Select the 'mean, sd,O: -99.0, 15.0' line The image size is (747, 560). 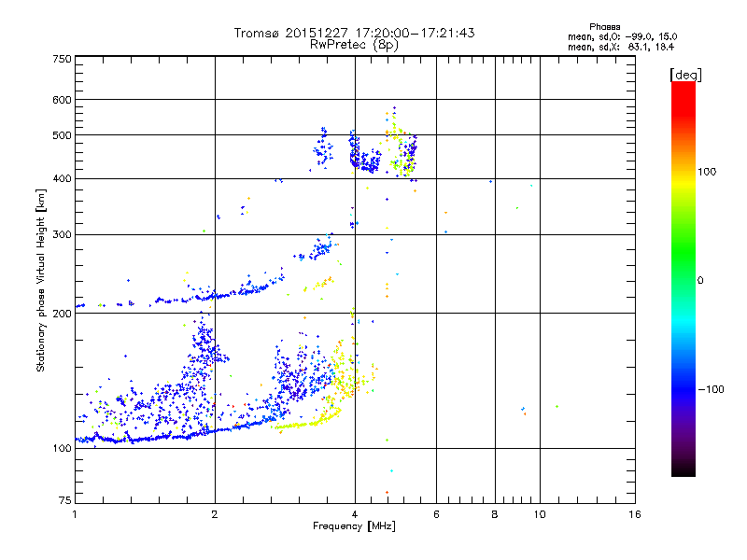point(622,36)
